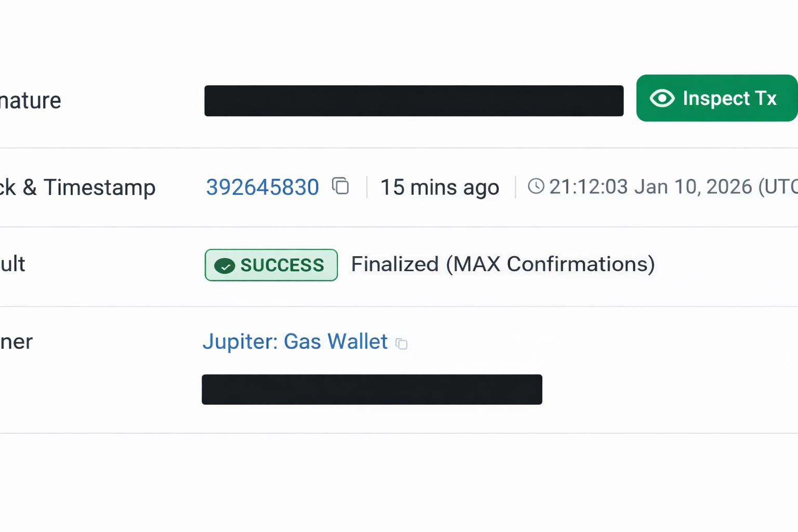The width and height of the screenshot is (798, 532).
Task: Click the redacted signer address bar
Action: click(x=371, y=389)
